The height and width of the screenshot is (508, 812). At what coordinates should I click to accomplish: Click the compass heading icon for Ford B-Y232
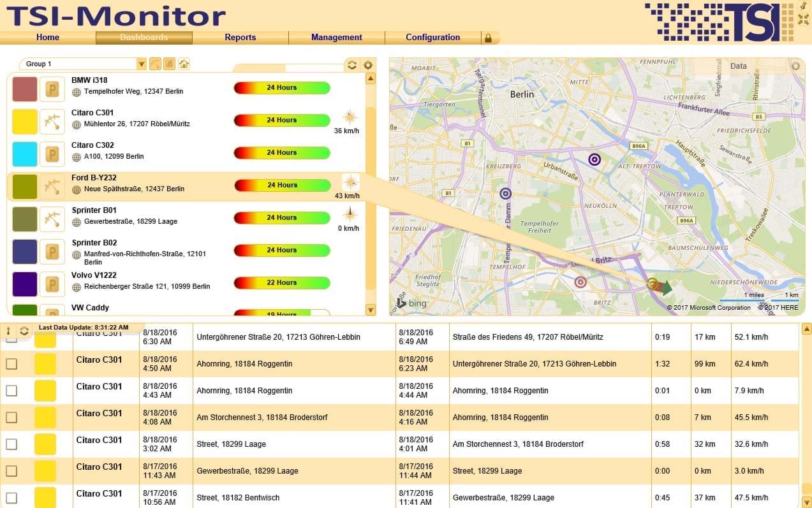(350, 182)
